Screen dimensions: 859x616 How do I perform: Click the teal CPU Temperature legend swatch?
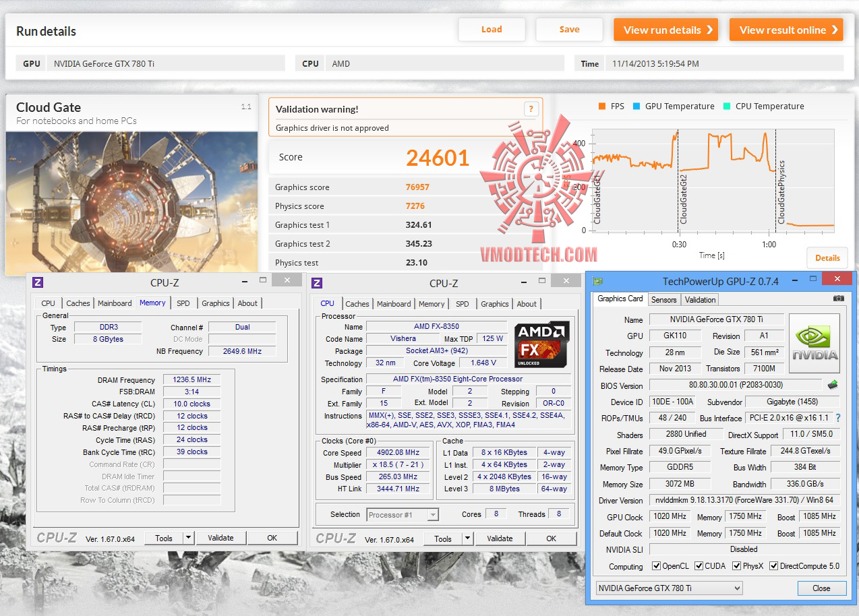tap(726, 106)
